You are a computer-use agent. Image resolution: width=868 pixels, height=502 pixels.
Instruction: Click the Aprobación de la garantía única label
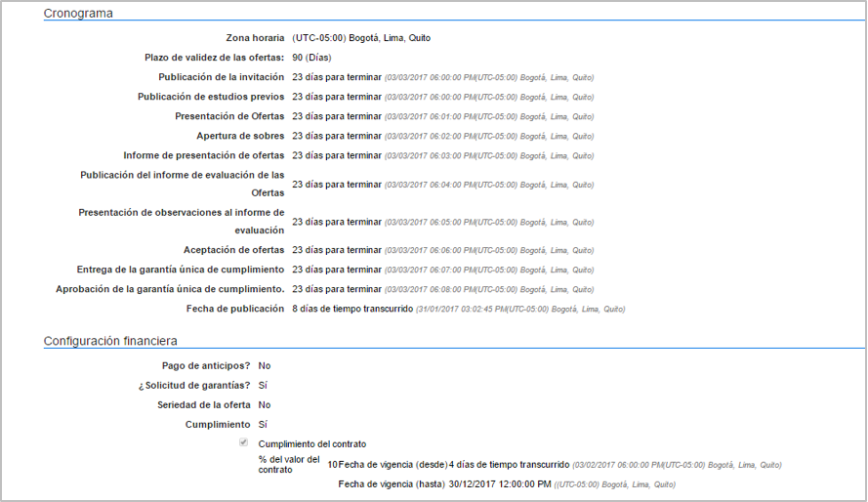point(170,289)
